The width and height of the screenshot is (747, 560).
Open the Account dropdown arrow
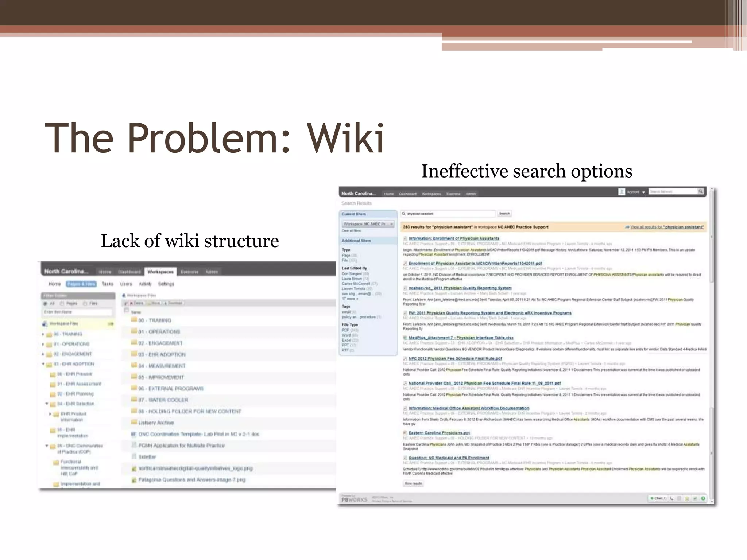[x=643, y=192]
